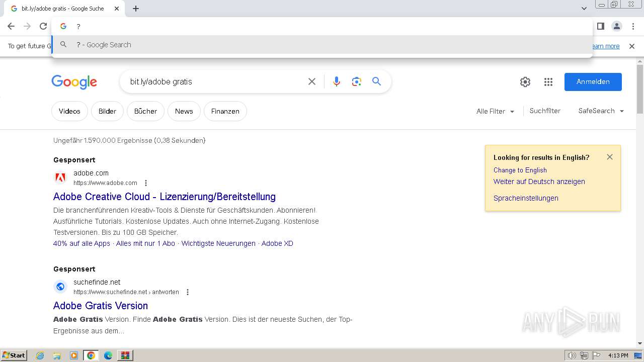The image size is (644, 362).
Task: Open File Explorer from taskbar
Action: click(x=57, y=355)
